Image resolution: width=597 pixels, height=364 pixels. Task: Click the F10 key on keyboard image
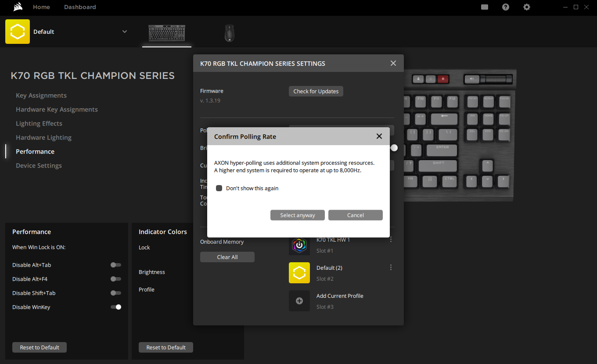(421, 102)
